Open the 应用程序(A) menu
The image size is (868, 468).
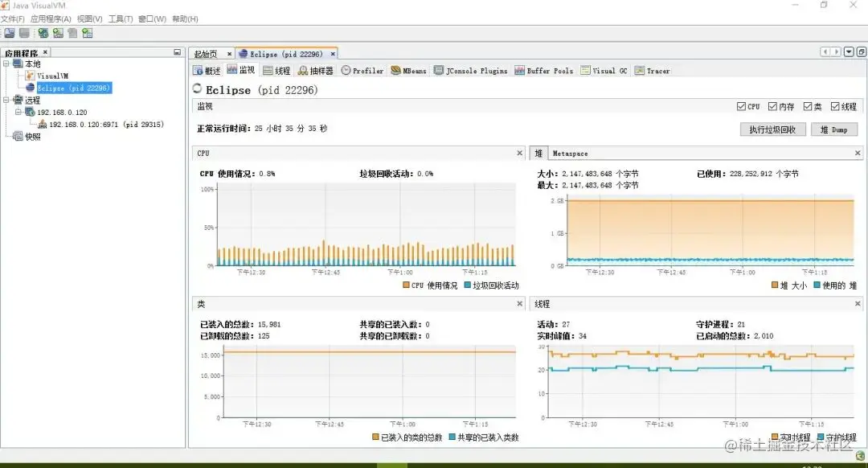tap(51, 18)
